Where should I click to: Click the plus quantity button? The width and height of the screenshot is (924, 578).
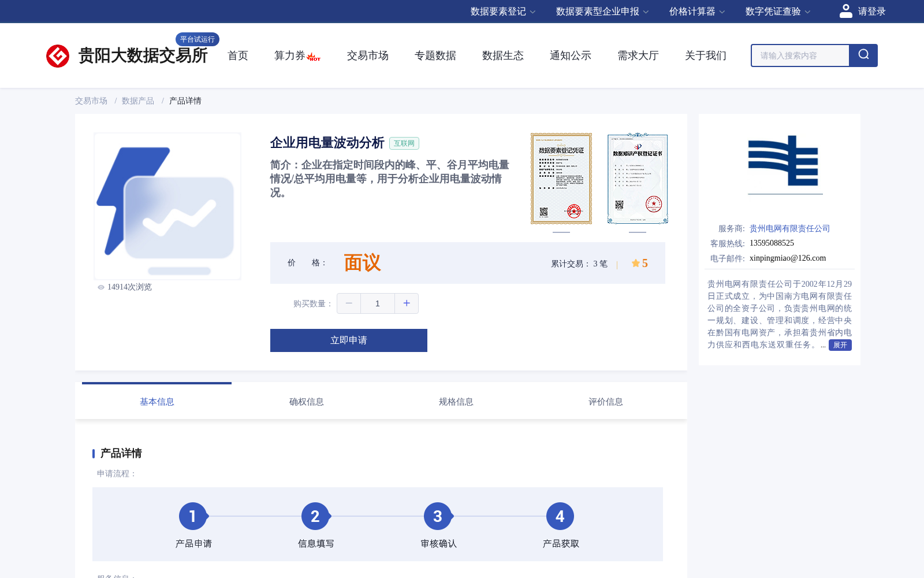[407, 303]
